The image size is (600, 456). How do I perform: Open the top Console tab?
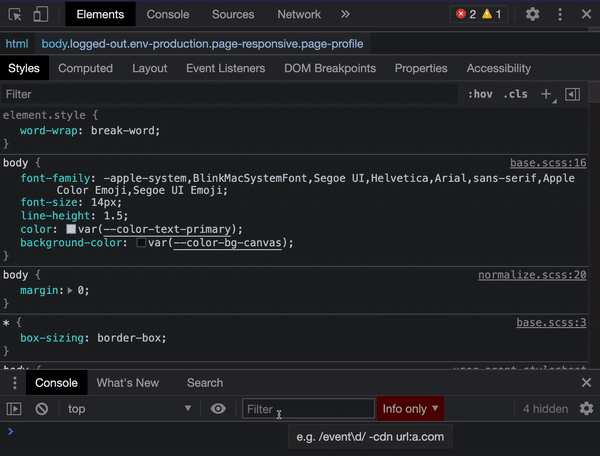[168, 15]
